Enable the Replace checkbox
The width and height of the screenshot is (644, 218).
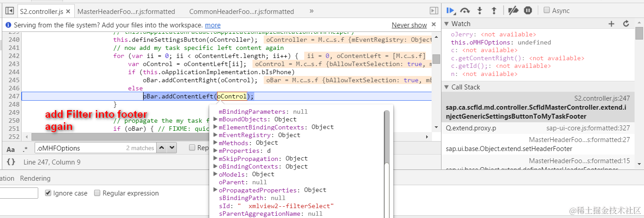coord(192,147)
